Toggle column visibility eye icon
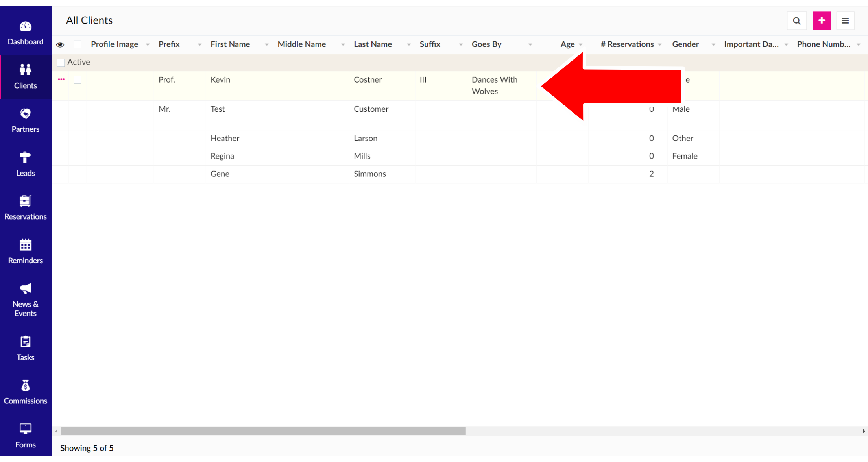868x462 pixels. (x=60, y=44)
